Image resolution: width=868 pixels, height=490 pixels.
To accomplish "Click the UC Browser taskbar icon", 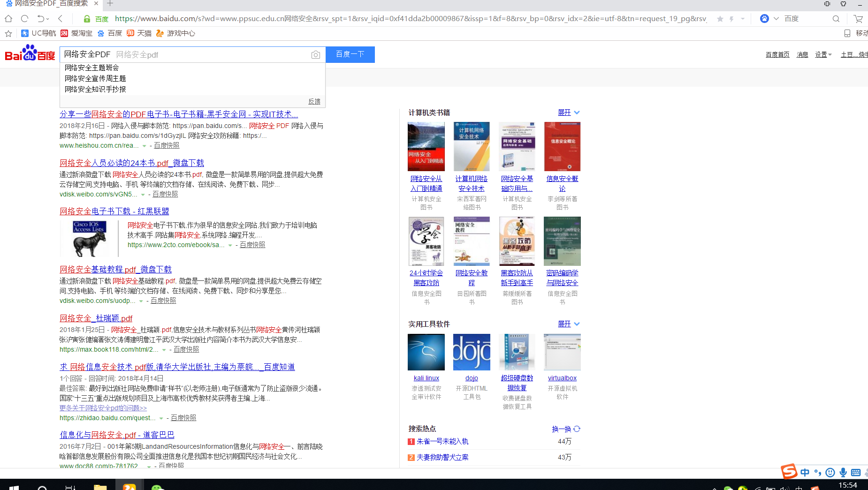I will [x=129, y=486].
